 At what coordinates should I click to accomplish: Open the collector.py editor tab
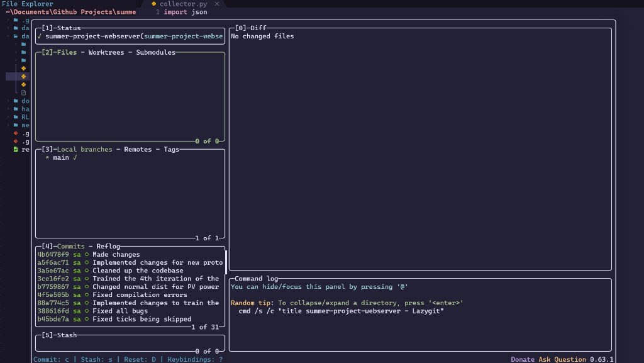[183, 4]
